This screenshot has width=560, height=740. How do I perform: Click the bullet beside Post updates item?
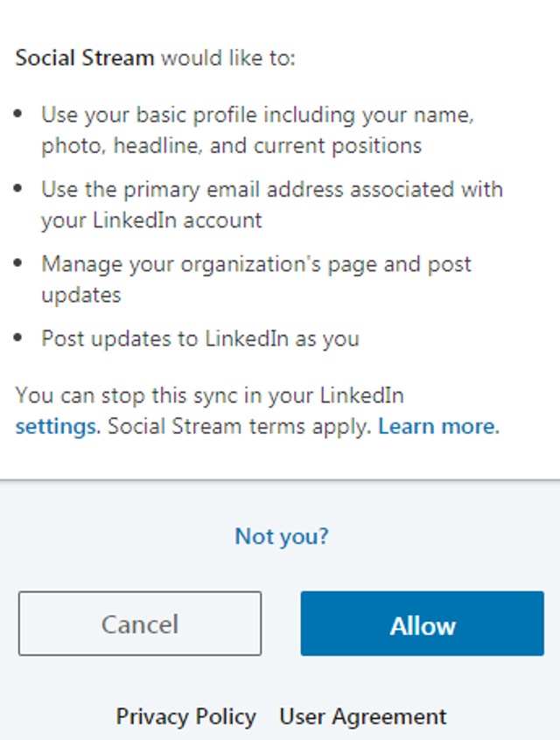click(18, 338)
